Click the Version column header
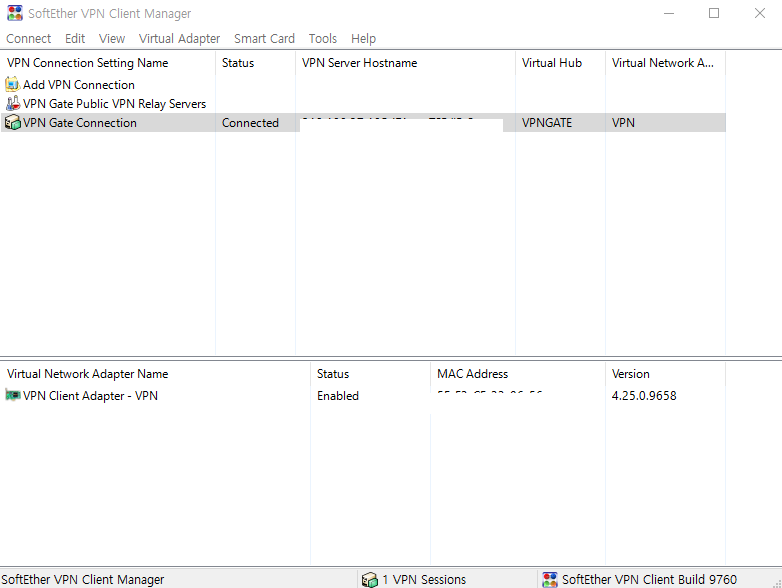The image size is (782, 588). pyautogui.click(x=665, y=374)
